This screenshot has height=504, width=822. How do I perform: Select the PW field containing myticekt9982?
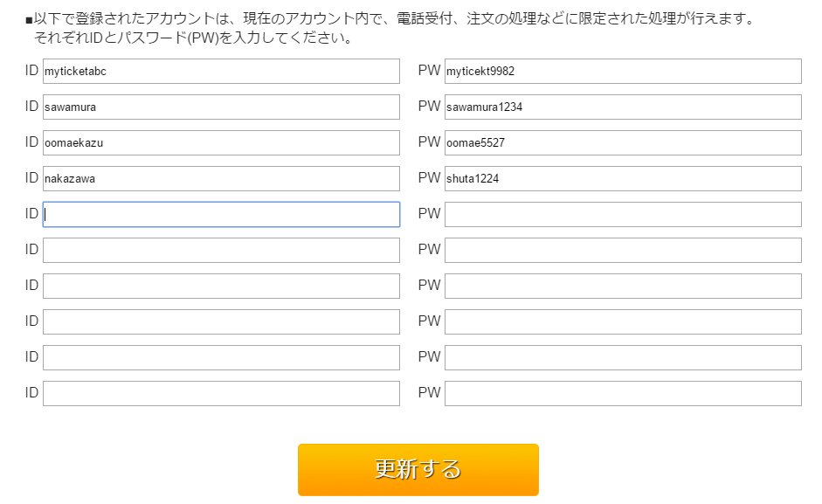tap(623, 71)
